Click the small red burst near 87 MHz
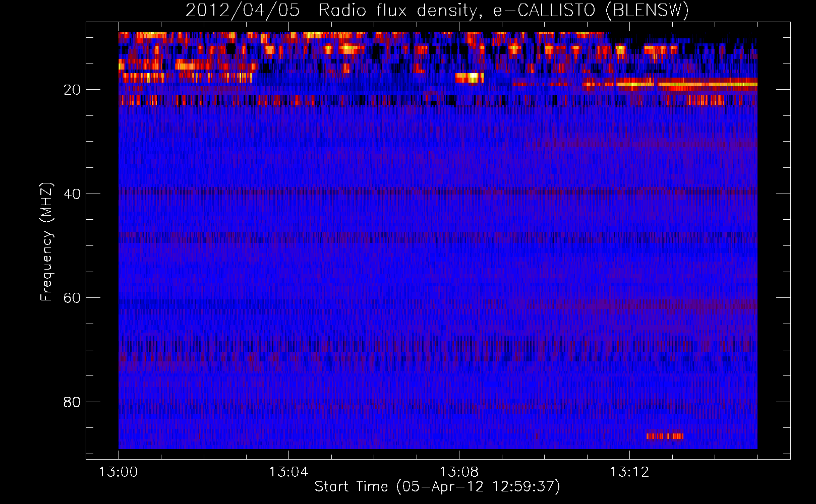The height and width of the screenshot is (504, 816). (x=665, y=436)
